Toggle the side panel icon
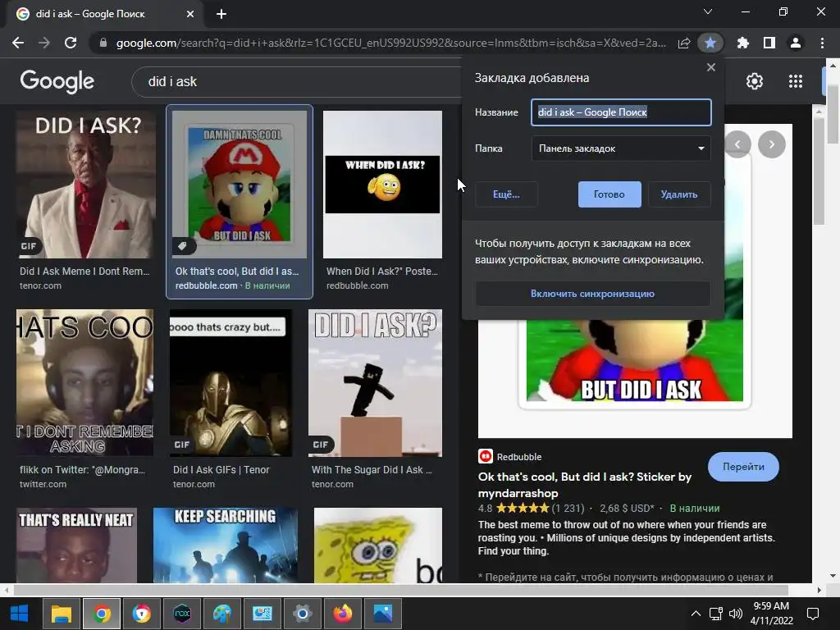Image resolution: width=840 pixels, height=630 pixels. 769,43
